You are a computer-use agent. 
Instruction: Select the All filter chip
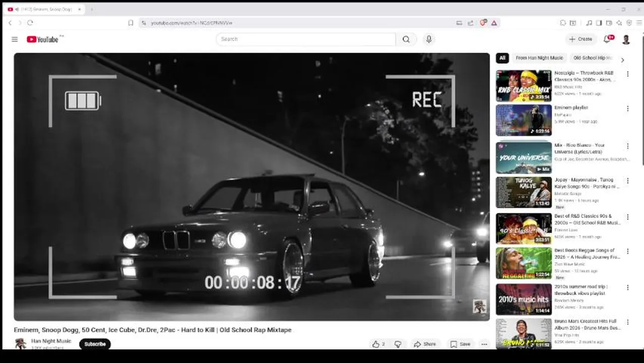coord(502,58)
